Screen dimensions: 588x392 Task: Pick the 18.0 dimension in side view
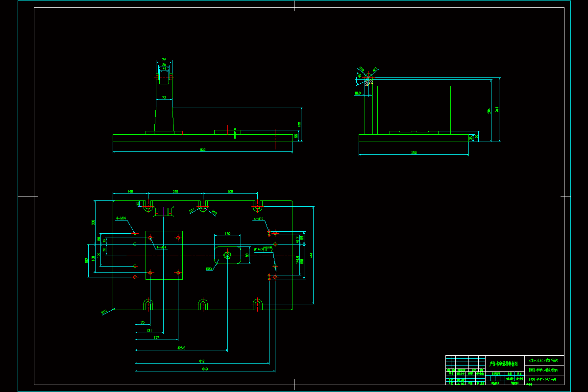click(357, 93)
